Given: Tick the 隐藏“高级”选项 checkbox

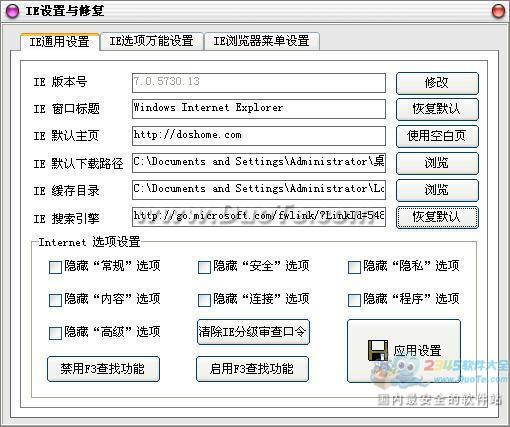Looking at the screenshot, I should [x=55, y=333].
